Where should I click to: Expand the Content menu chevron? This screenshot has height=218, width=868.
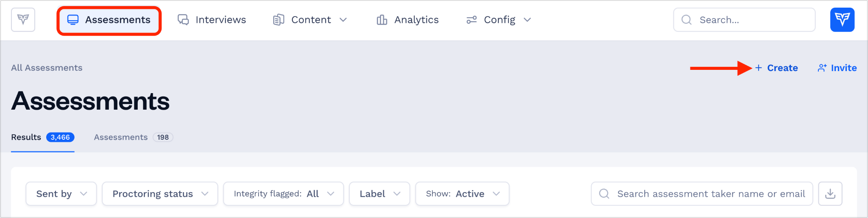343,20
